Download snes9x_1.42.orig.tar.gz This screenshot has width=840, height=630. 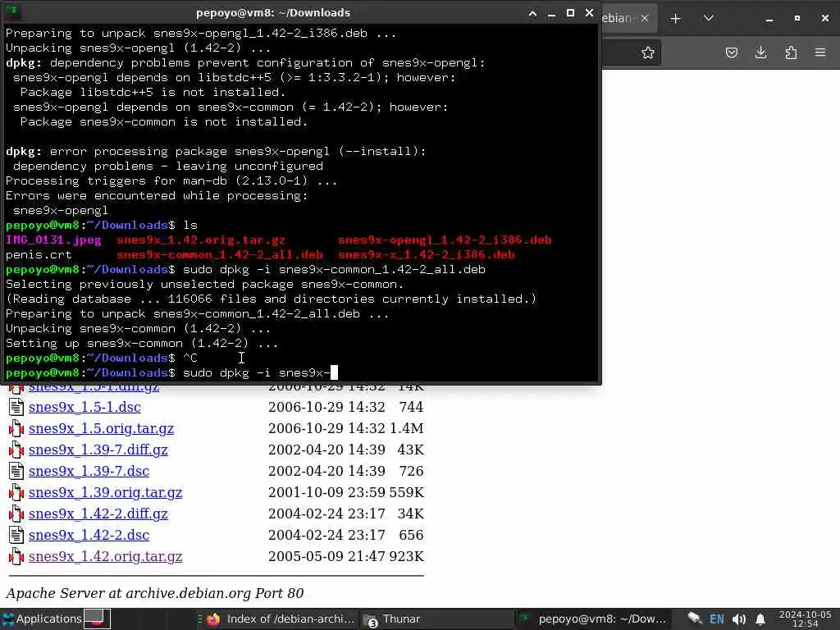[106, 557]
